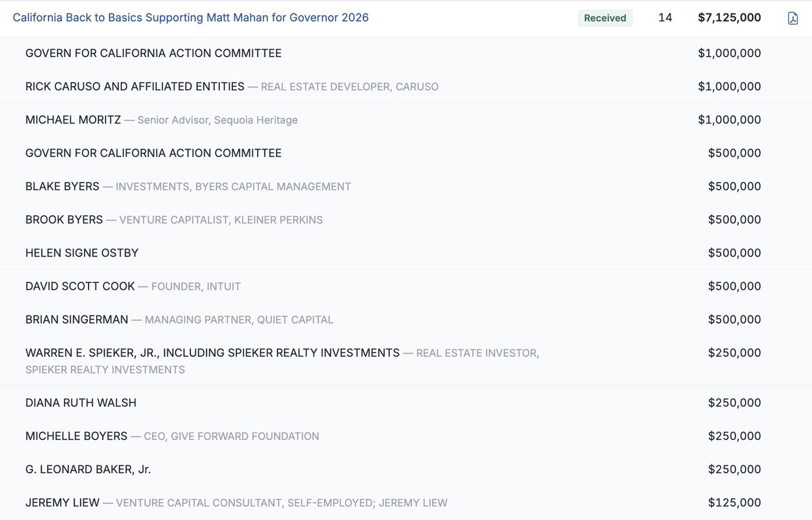Open the PDF document icon for the filing

[792, 18]
